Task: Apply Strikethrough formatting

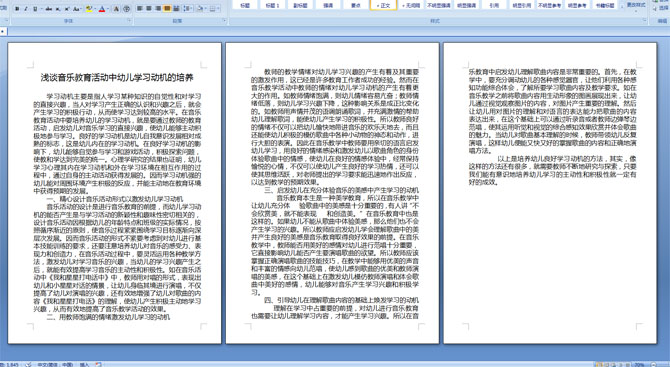Action: [49, 9]
